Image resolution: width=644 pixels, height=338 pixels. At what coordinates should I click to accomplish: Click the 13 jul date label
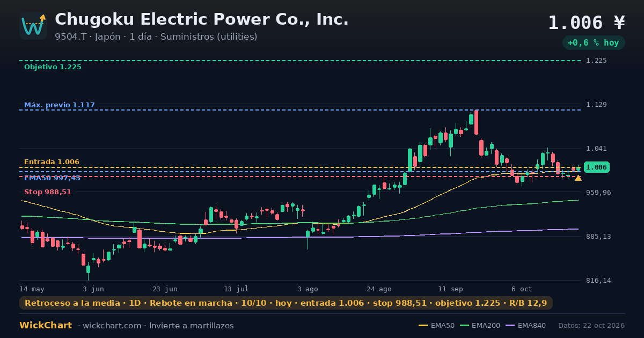(x=236, y=289)
